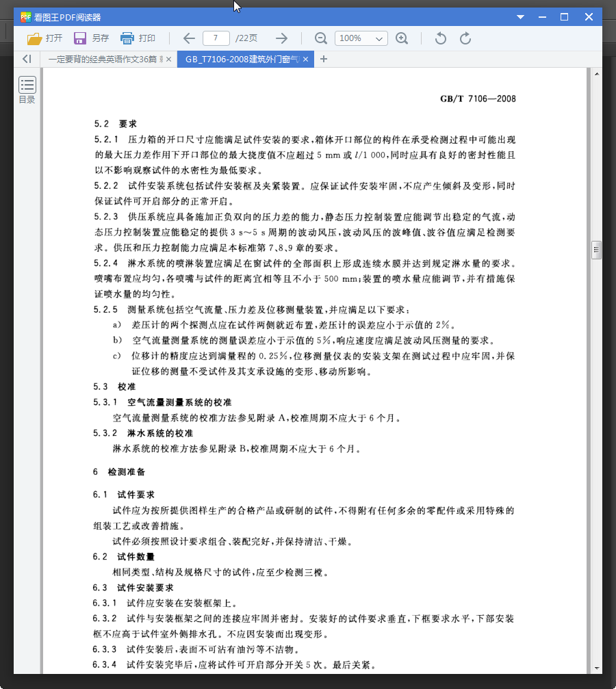
Task: Click the vertical scrollbar thumb
Action: pyautogui.click(x=596, y=250)
